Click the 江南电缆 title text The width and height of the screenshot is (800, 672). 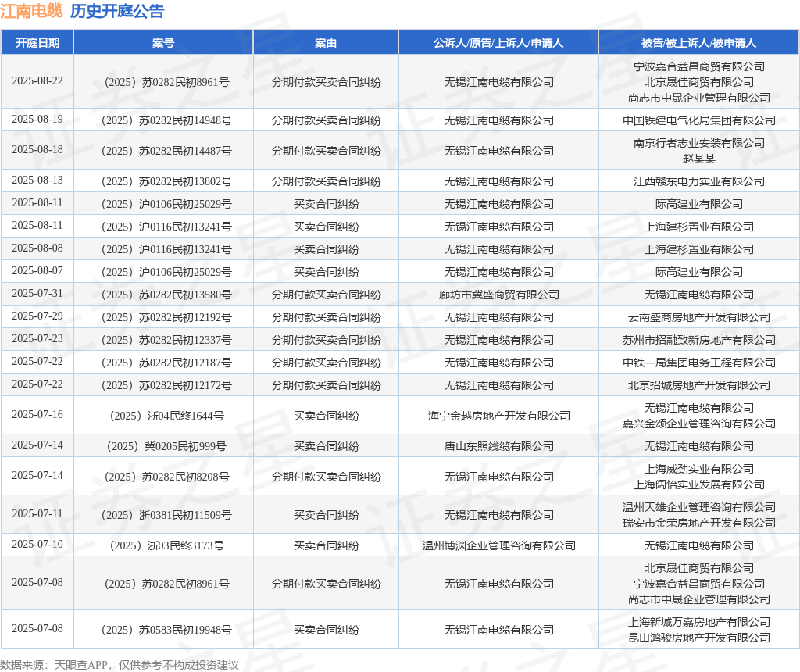(31, 11)
